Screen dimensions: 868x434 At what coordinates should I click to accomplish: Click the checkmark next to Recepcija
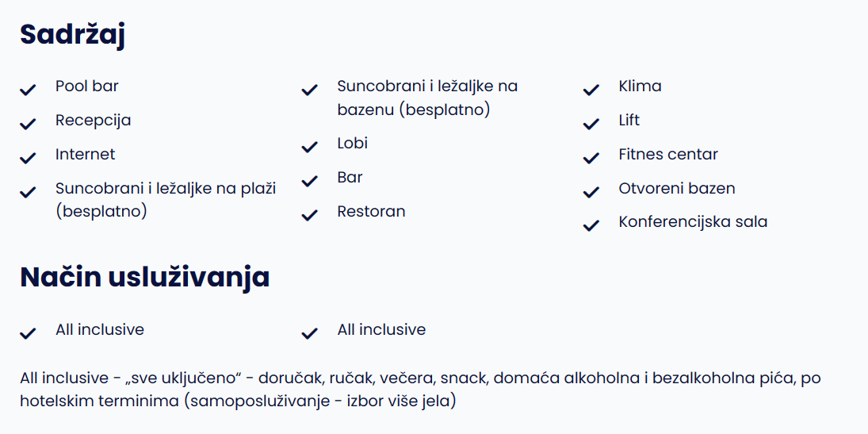28,124
